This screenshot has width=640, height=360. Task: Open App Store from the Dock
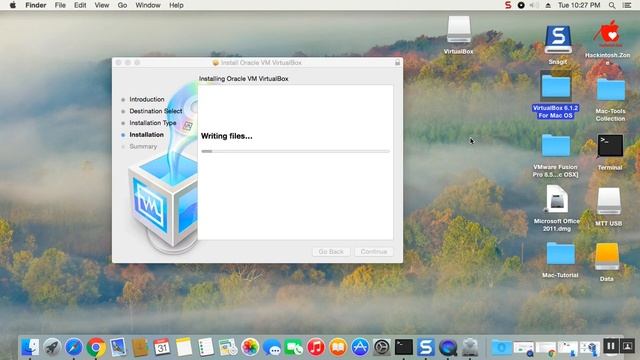[360, 347]
